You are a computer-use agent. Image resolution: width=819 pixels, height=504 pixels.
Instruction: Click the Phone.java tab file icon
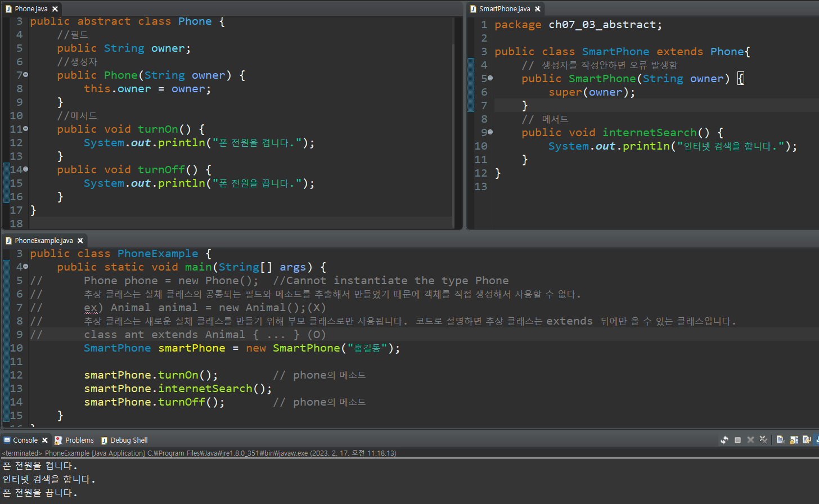coord(8,8)
